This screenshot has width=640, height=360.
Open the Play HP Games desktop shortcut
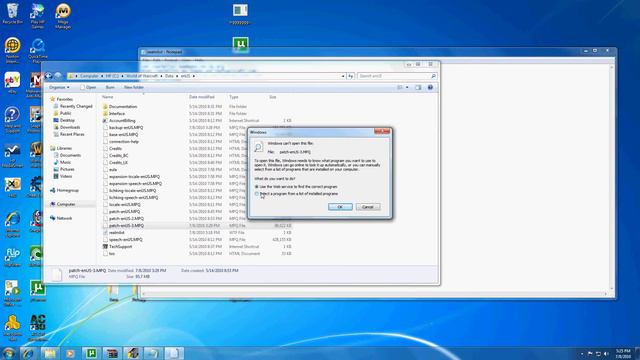[38, 16]
